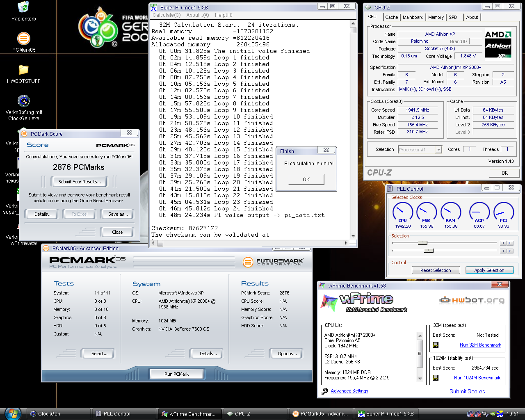Click Run 32M Benchmark link

(x=480, y=345)
